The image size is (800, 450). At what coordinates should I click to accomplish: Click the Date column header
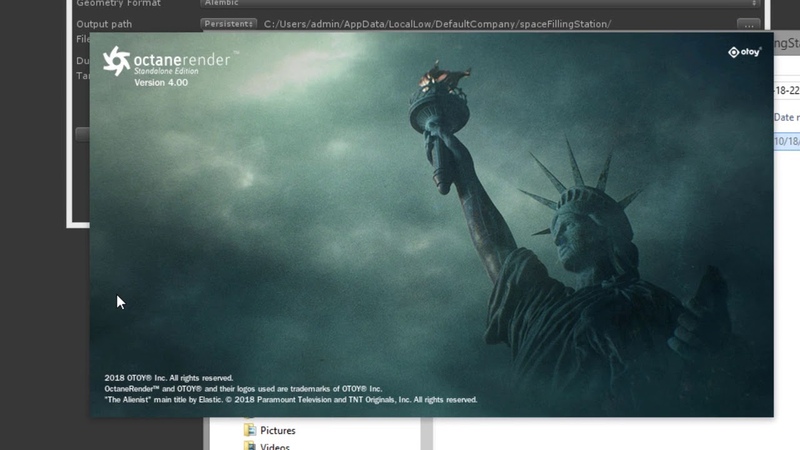785,117
